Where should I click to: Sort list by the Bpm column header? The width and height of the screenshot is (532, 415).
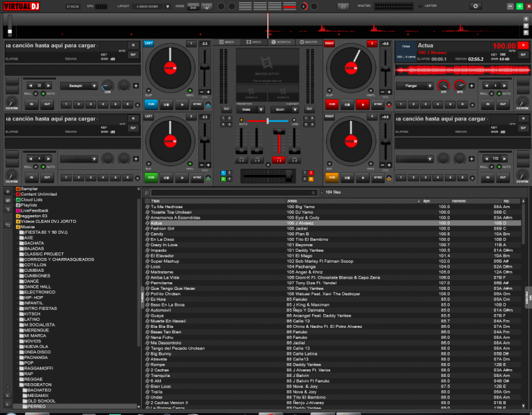pyautogui.click(x=436, y=201)
